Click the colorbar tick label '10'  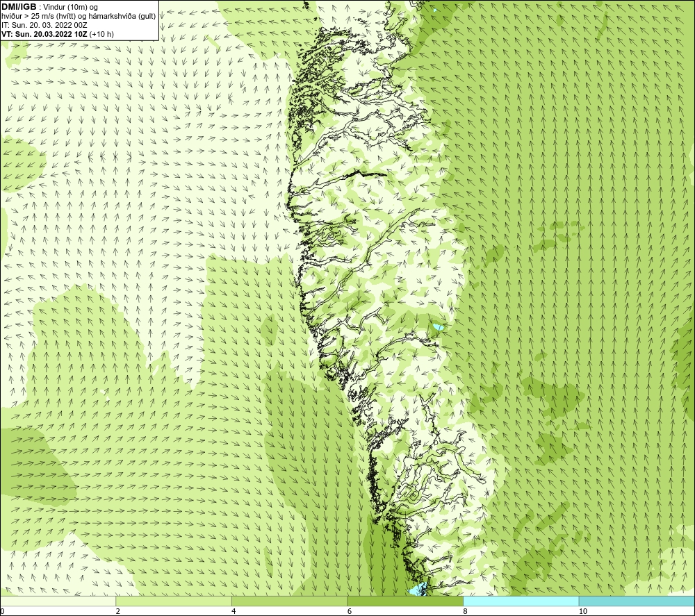coord(583,611)
